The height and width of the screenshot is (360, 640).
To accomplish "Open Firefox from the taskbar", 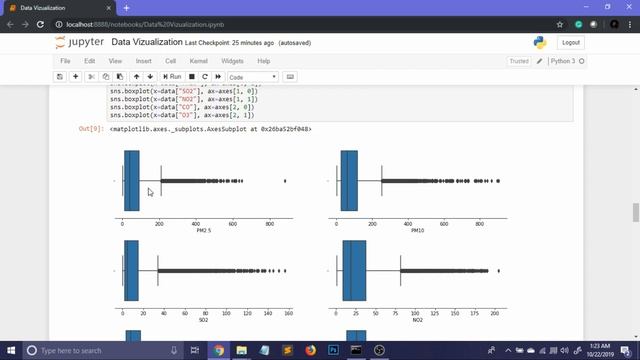I will (310, 350).
